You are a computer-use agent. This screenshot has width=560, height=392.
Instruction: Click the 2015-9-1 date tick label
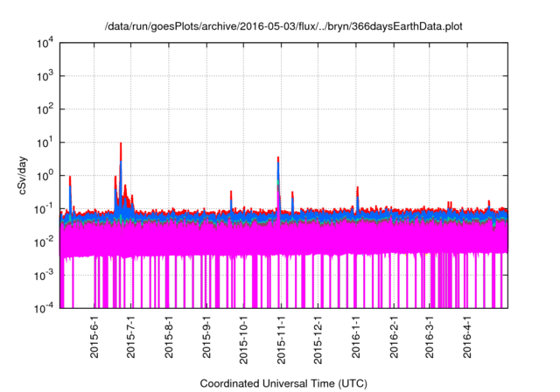(206, 337)
